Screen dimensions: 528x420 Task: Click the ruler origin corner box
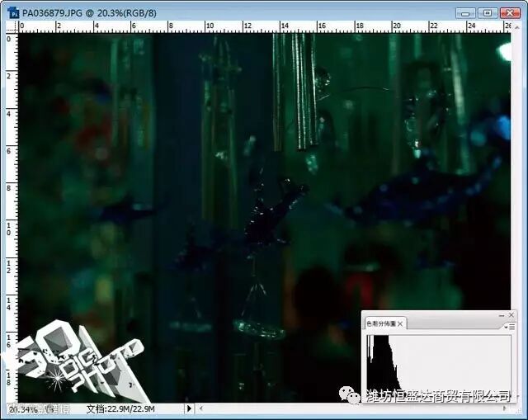click(x=12, y=27)
